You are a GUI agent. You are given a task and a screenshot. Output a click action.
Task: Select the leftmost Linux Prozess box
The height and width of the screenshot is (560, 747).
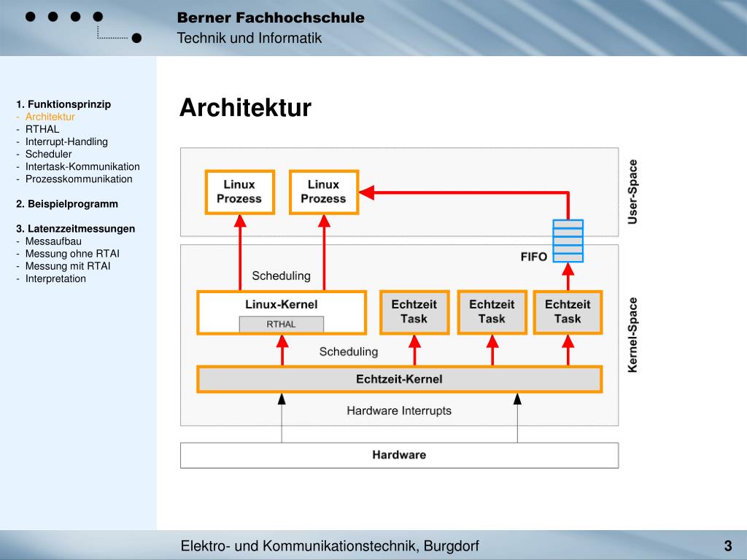(x=239, y=192)
